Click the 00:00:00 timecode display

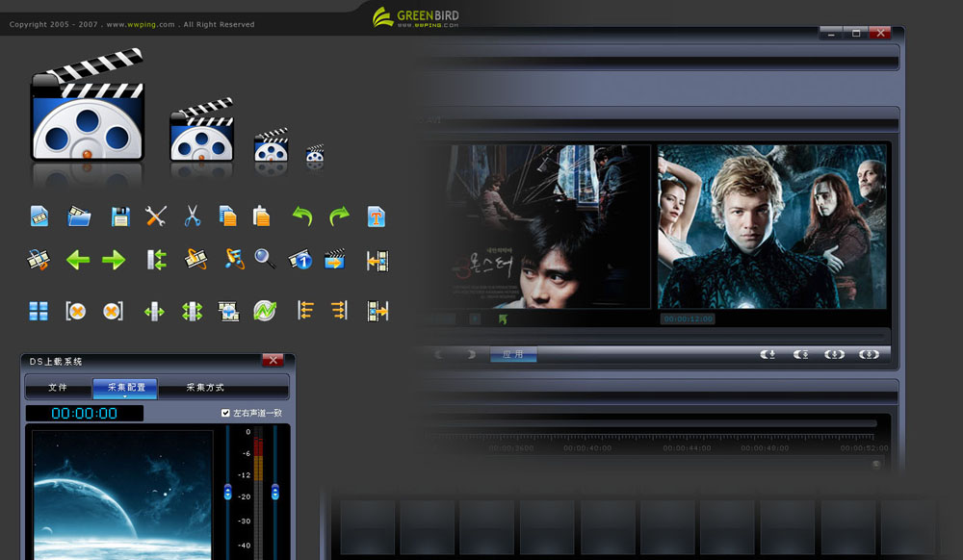(84, 414)
